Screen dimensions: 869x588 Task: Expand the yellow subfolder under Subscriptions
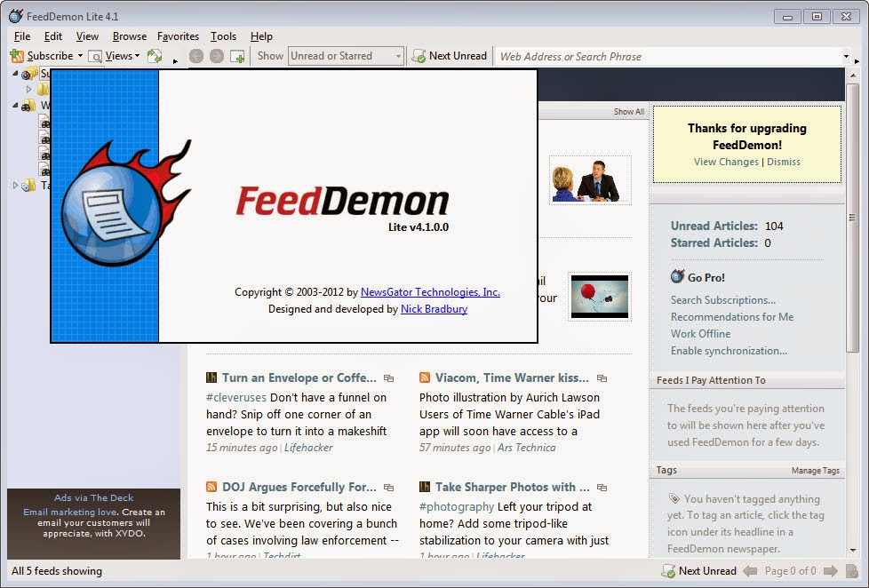coord(28,89)
